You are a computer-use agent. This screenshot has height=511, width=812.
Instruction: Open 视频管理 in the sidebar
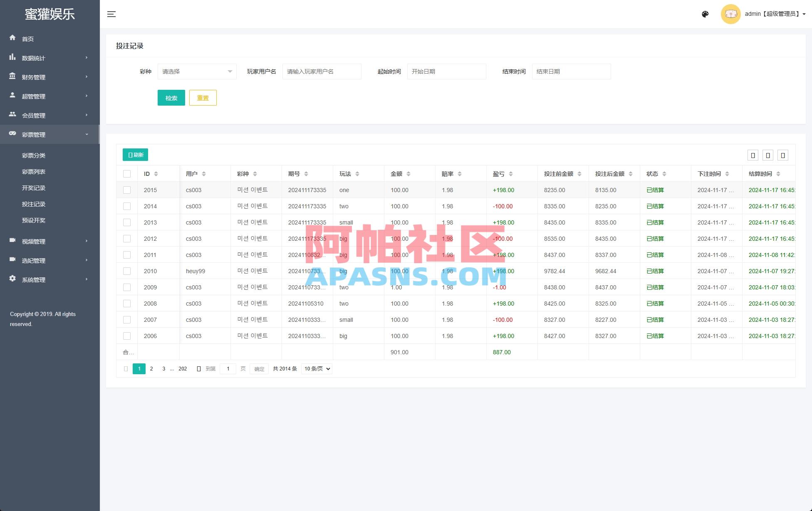pos(33,241)
